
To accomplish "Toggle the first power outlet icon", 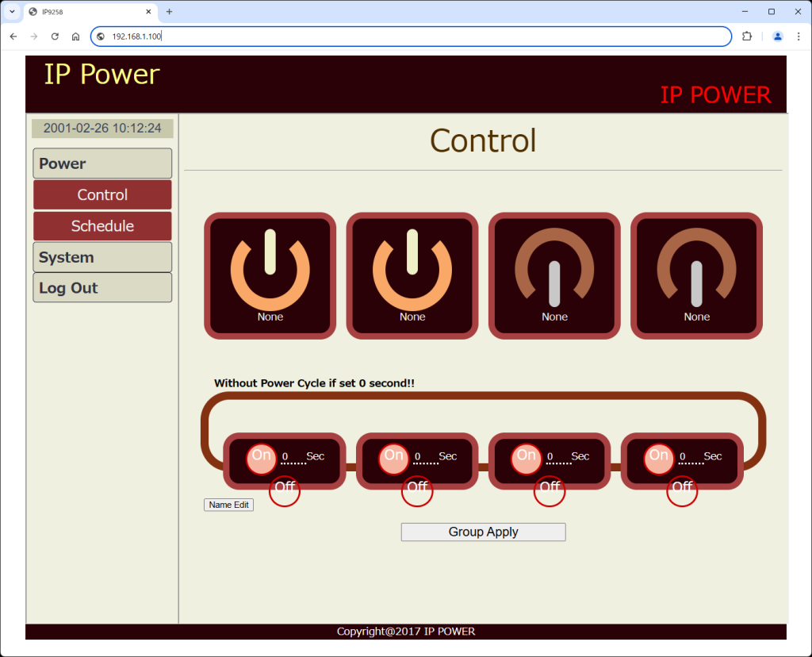I will pyautogui.click(x=270, y=275).
